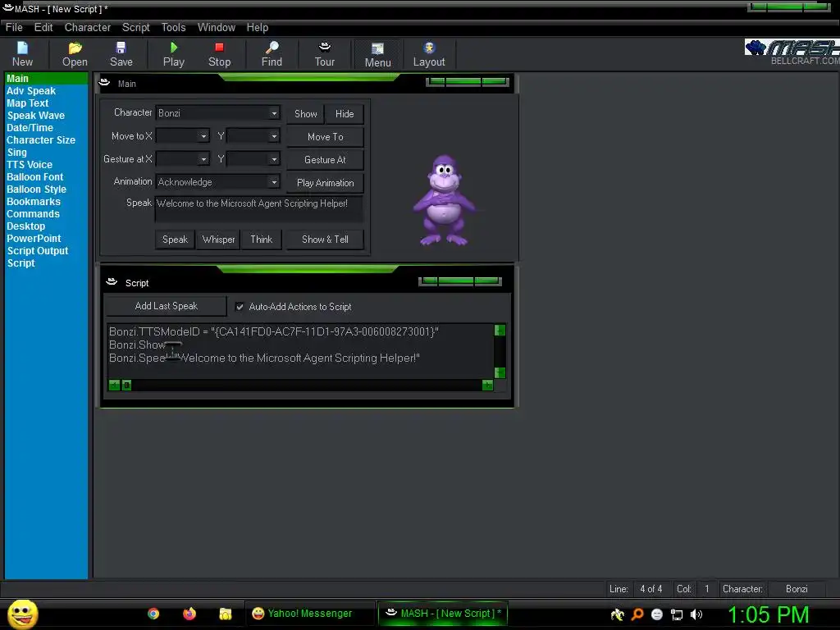Click the Move To button

click(325, 137)
